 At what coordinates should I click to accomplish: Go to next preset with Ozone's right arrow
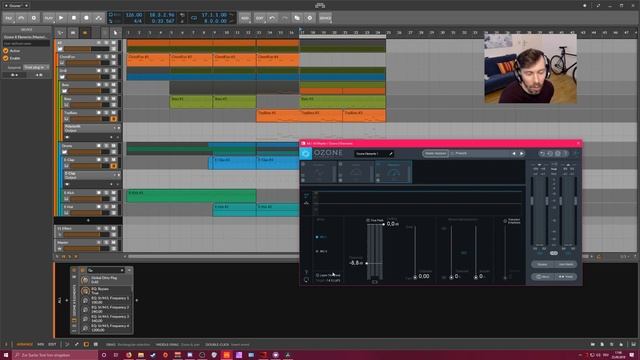coord(522,153)
